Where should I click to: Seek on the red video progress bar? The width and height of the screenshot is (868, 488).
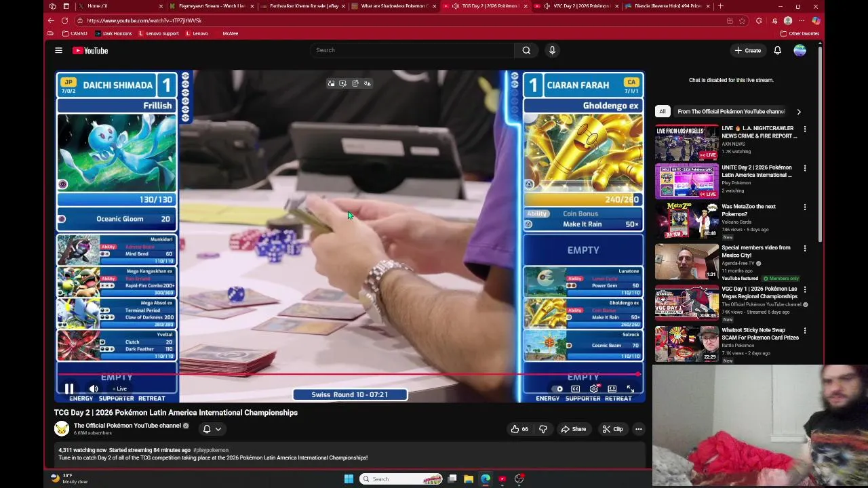[x=349, y=373]
